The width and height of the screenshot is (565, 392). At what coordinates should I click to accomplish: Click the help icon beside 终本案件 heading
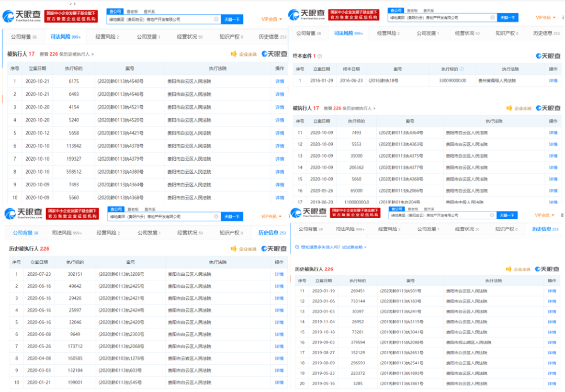click(x=320, y=56)
